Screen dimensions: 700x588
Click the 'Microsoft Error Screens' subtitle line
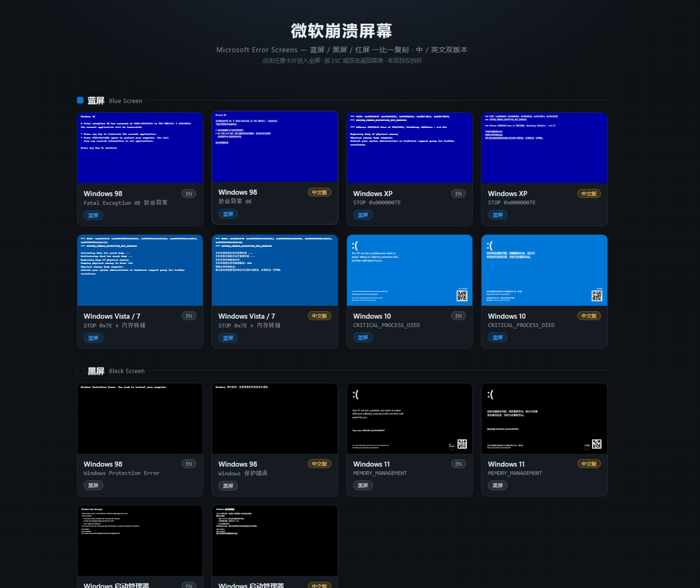[x=342, y=49]
